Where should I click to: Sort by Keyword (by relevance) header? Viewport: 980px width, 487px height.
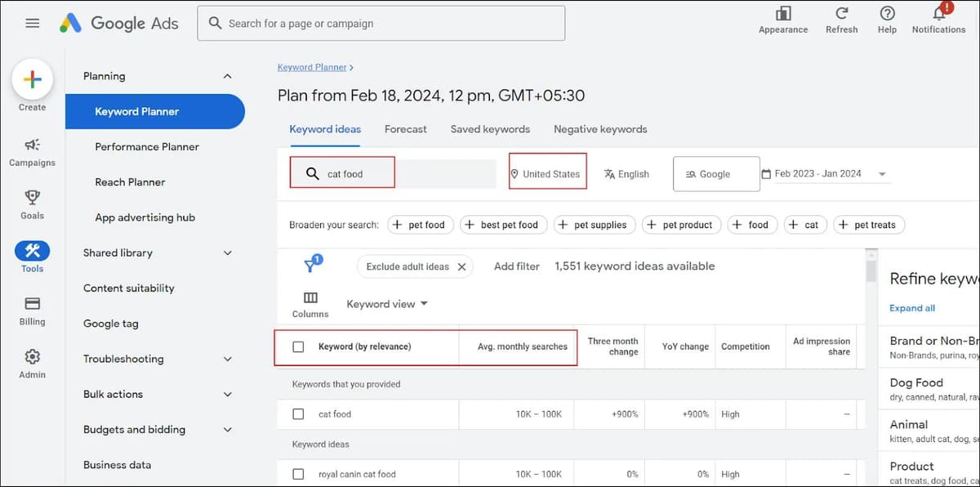(x=364, y=346)
